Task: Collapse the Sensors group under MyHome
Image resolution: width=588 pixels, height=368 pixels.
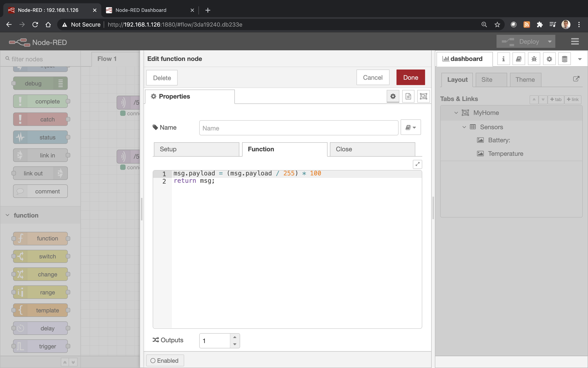Action: tap(464, 127)
